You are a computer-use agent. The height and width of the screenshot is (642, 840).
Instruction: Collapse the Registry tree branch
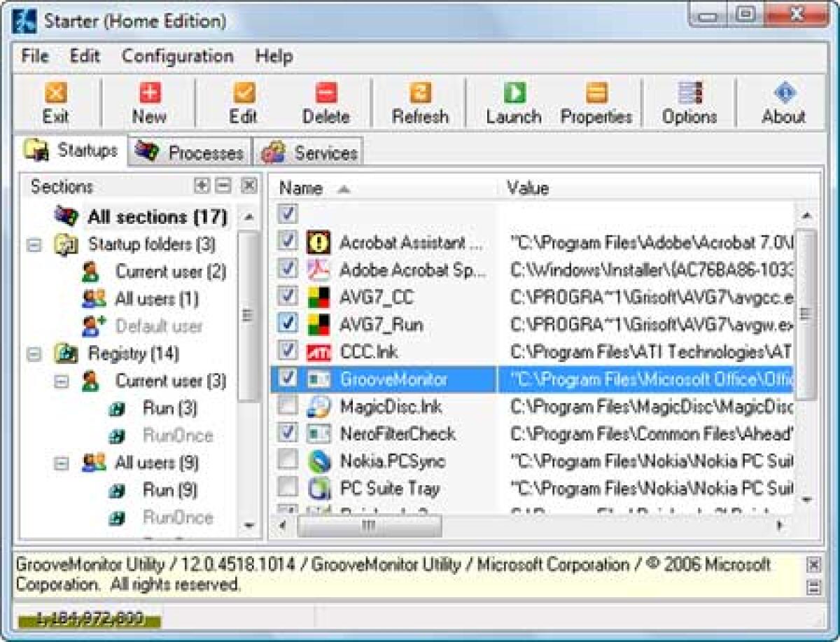click(x=34, y=354)
